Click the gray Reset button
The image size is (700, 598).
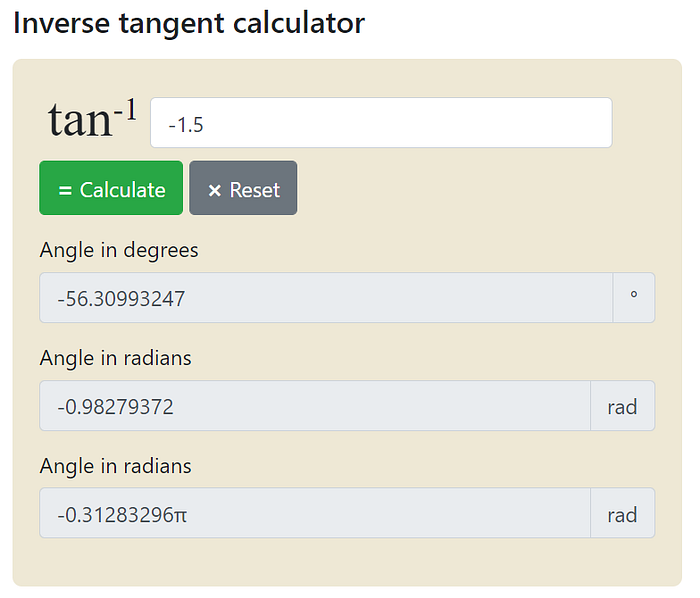tap(243, 188)
